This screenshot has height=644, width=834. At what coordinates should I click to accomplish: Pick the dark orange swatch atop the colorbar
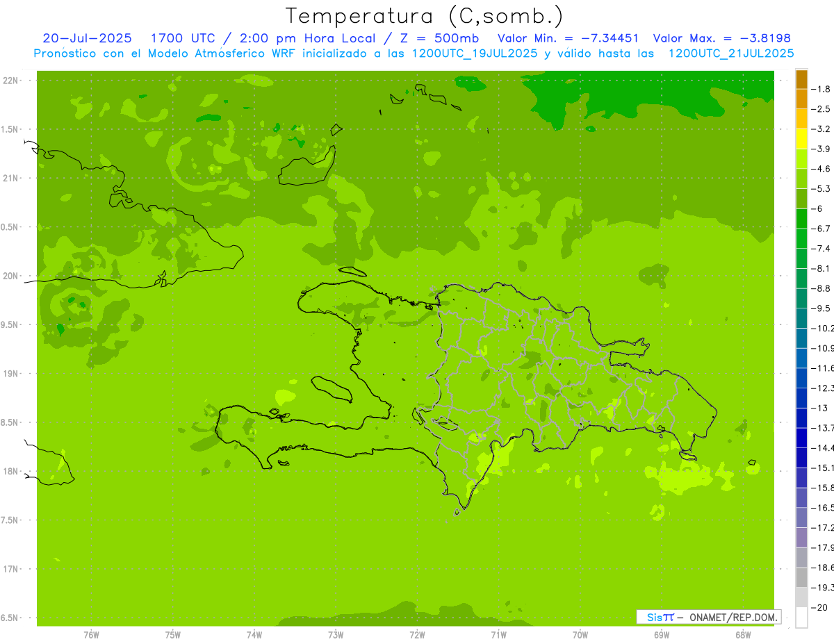pos(801,79)
